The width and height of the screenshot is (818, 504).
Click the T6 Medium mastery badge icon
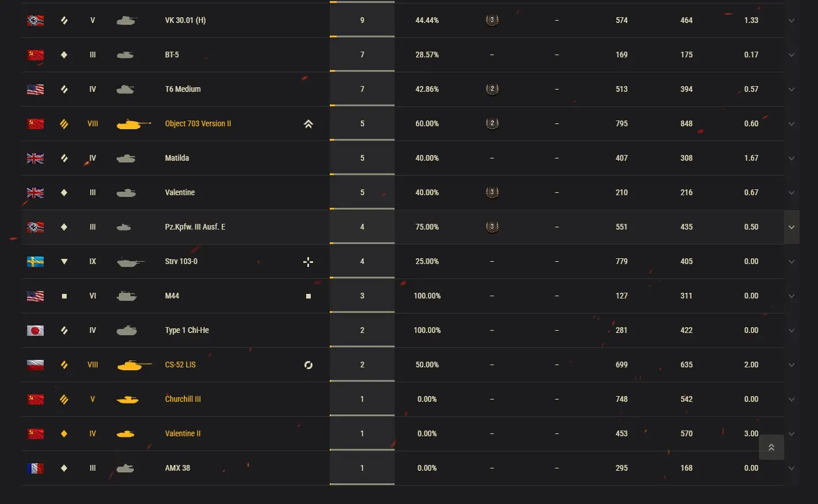click(492, 89)
